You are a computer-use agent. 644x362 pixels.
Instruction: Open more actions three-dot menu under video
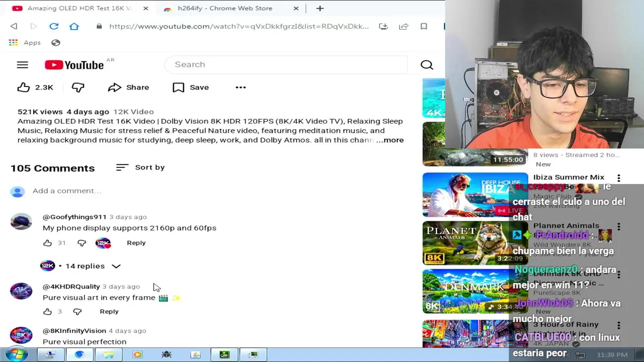coord(240,87)
